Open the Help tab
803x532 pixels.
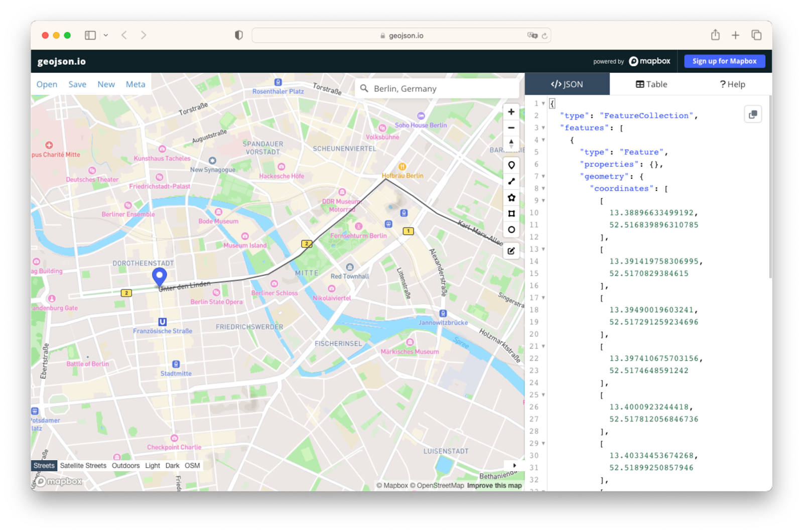pos(732,84)
